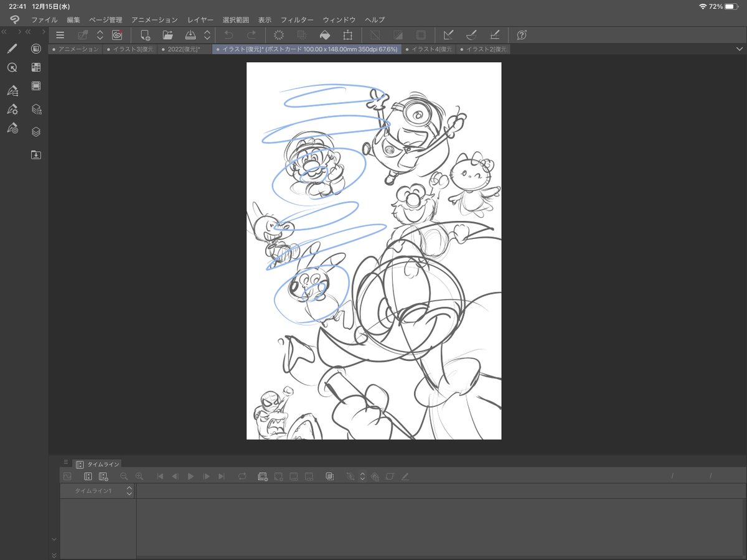The image size is (747, 560).
Task: Click the Scale/Rotate transform icon
Action: (x=347, y=35)
